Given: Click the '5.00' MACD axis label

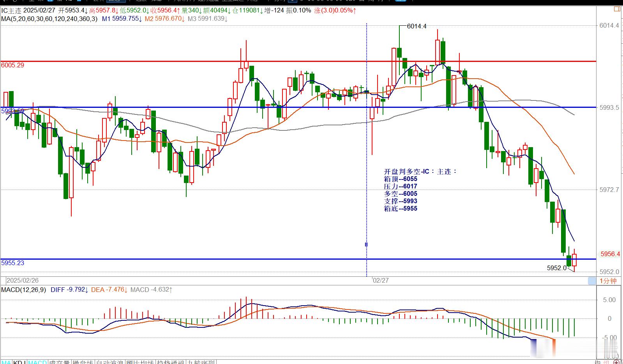Looking at the screenshot, I should click(609, 300).
